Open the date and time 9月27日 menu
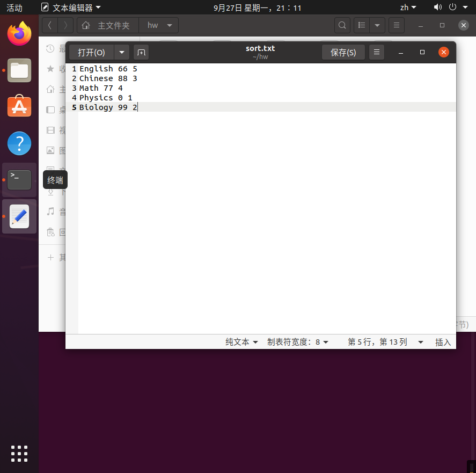The image size is (476, 473). tap(258, 8)
